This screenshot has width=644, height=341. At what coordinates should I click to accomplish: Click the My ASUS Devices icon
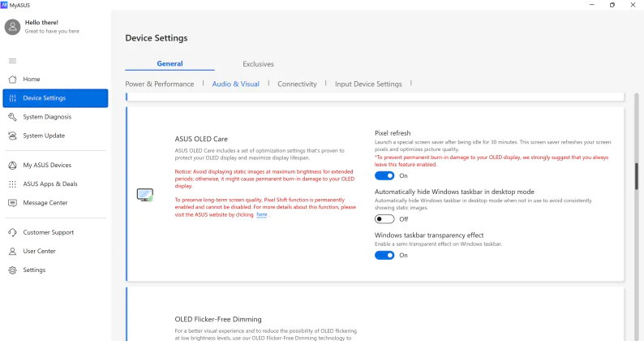tap(13, 165)
